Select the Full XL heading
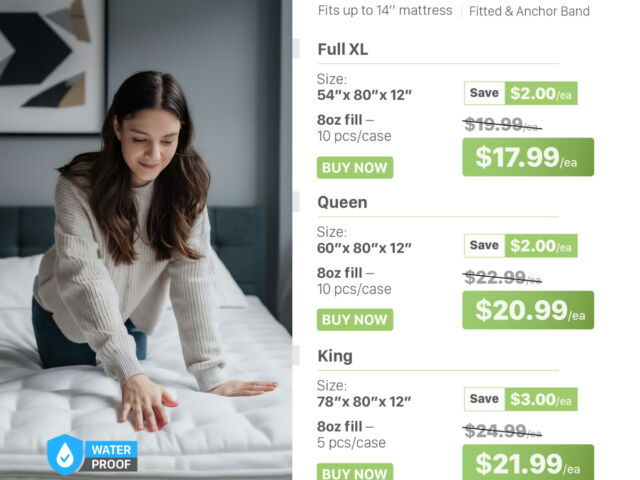Screen dimensions: 640x480 (342, 49)
